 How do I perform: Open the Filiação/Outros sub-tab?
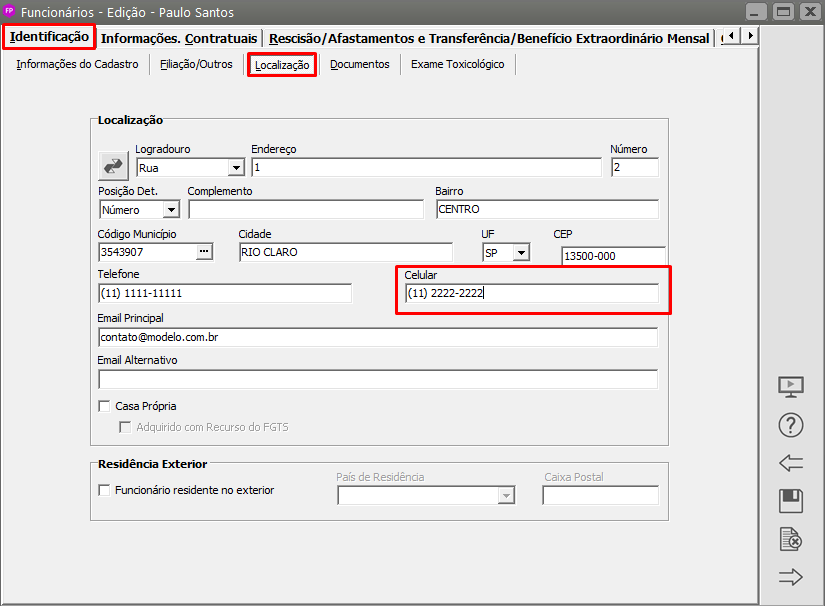[x=196, y=64]
